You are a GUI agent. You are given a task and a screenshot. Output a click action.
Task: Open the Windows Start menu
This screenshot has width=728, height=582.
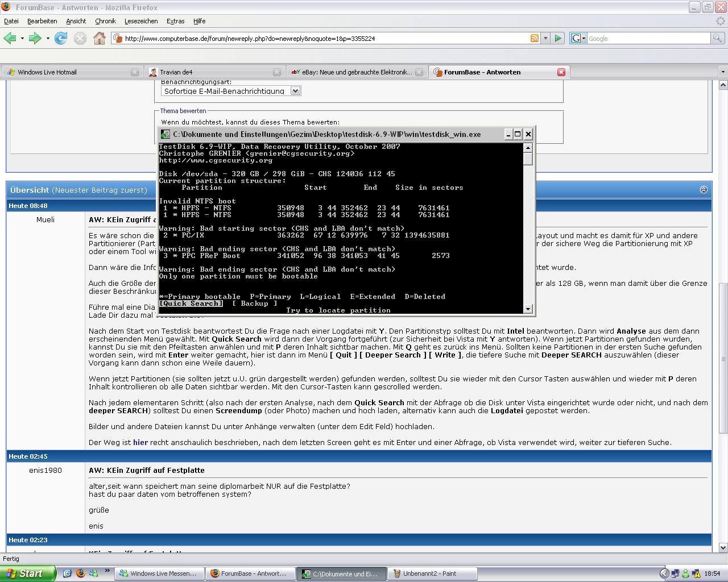(28, 573)
